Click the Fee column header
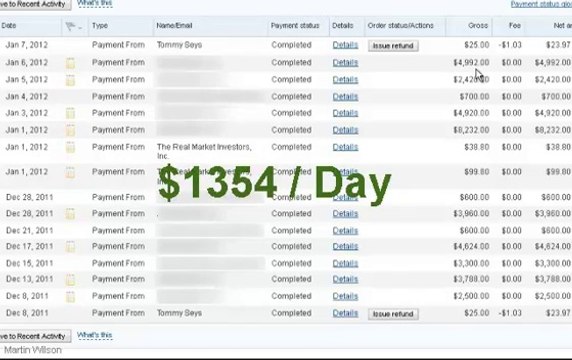 (x=515, y=26)
